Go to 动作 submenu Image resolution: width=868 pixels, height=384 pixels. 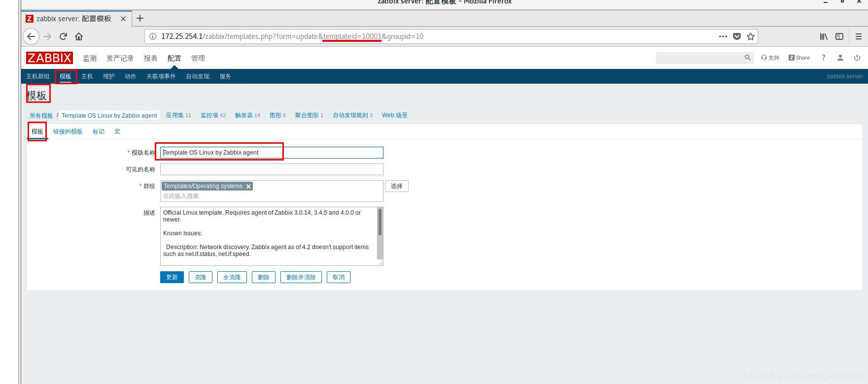131,76
